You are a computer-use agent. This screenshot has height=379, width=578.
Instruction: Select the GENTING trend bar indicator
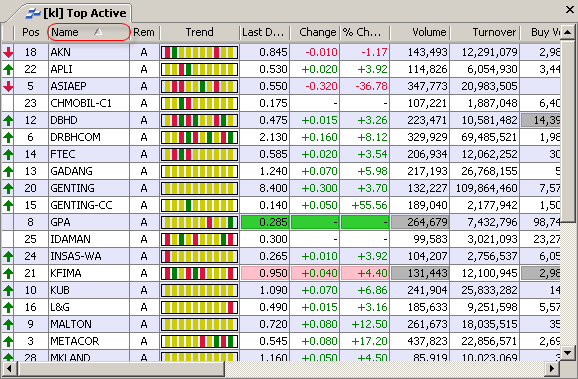tap(199, 188)
